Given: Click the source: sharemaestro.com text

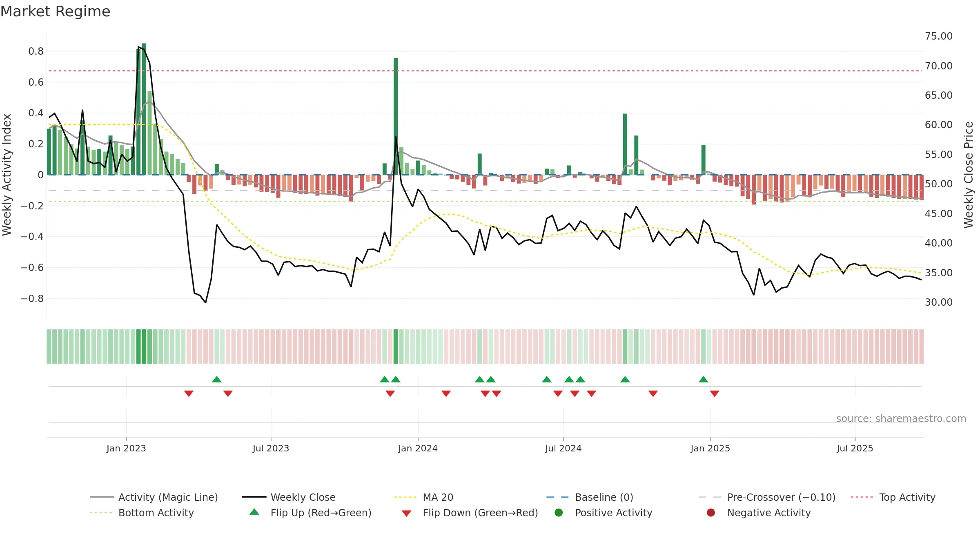Looking at the screenshot, I should point(901,418).
